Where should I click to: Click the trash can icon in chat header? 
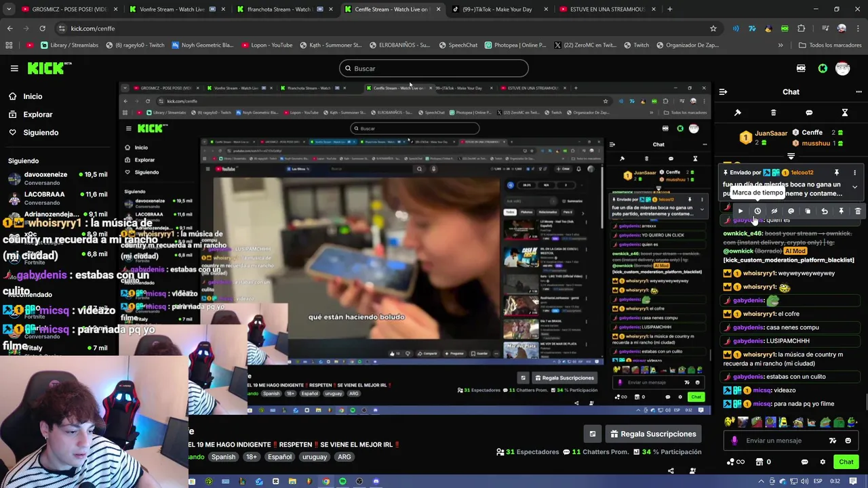coord(773,113)
